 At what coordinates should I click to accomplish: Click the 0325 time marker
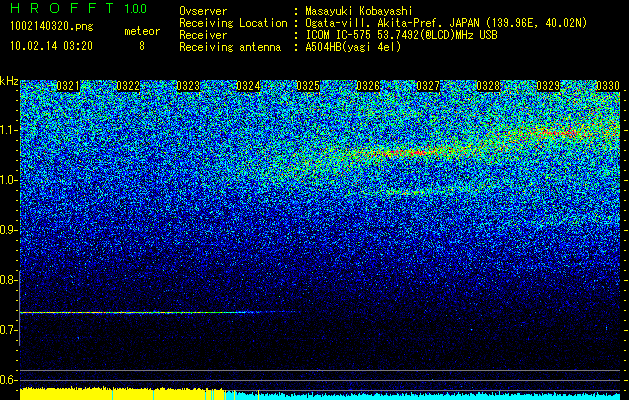point(308,86)
